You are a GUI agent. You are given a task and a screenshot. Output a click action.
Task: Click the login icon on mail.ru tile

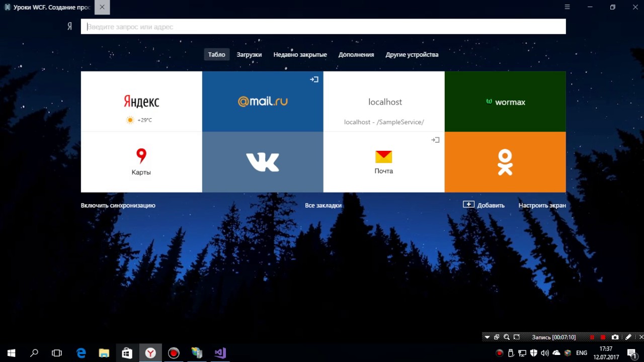[314, 79]
